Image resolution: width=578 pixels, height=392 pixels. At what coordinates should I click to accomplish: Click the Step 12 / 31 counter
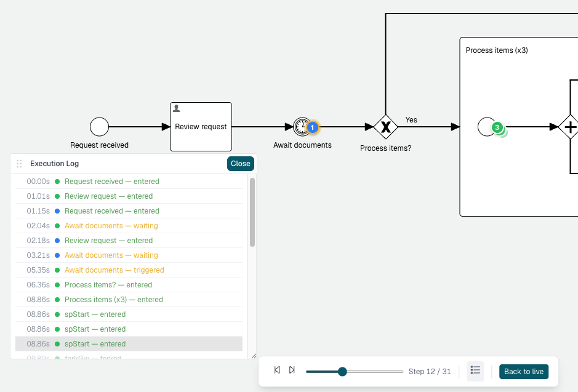[430, 371]
